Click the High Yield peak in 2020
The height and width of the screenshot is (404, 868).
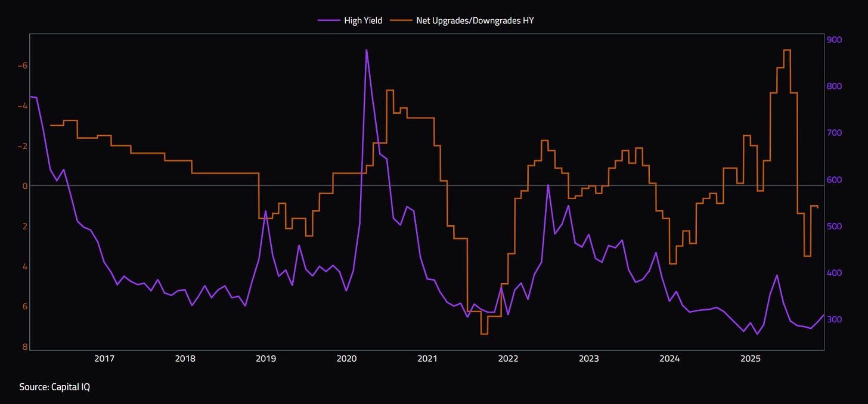[x=366, y=50]
